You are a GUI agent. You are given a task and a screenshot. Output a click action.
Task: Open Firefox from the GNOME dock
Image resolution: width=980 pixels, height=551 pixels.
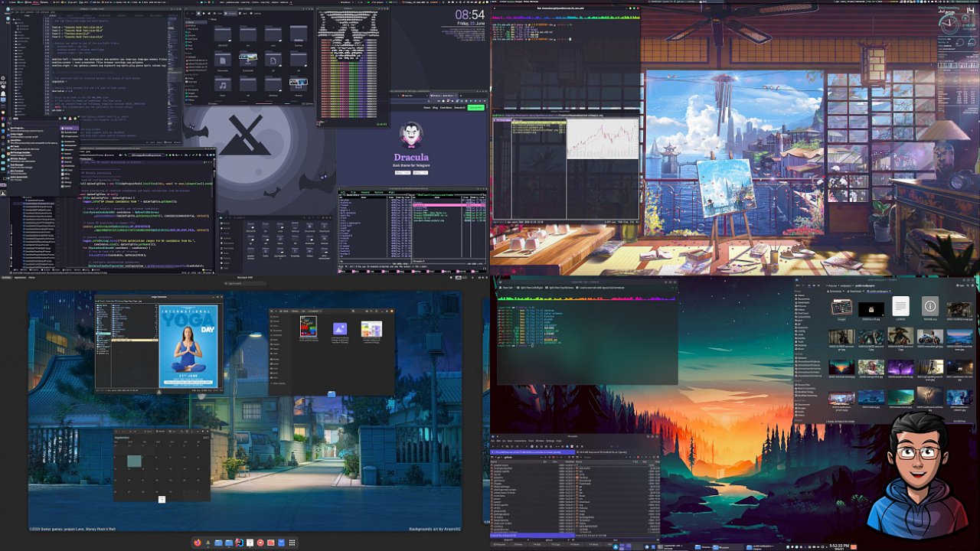click(x=198, y=543)
